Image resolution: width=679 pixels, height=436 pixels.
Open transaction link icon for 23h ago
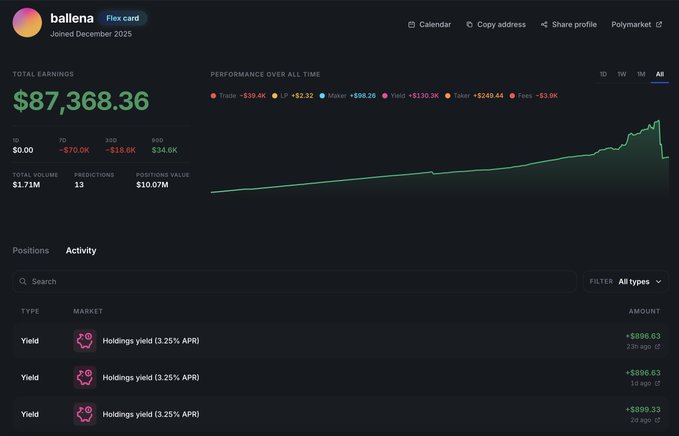(658, 346)
